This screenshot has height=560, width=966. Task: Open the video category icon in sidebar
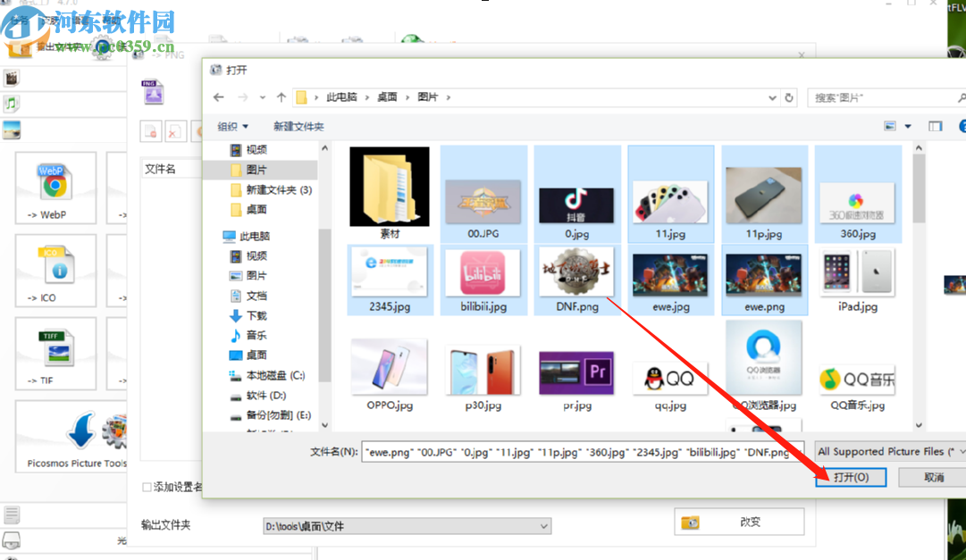(12, 79)
